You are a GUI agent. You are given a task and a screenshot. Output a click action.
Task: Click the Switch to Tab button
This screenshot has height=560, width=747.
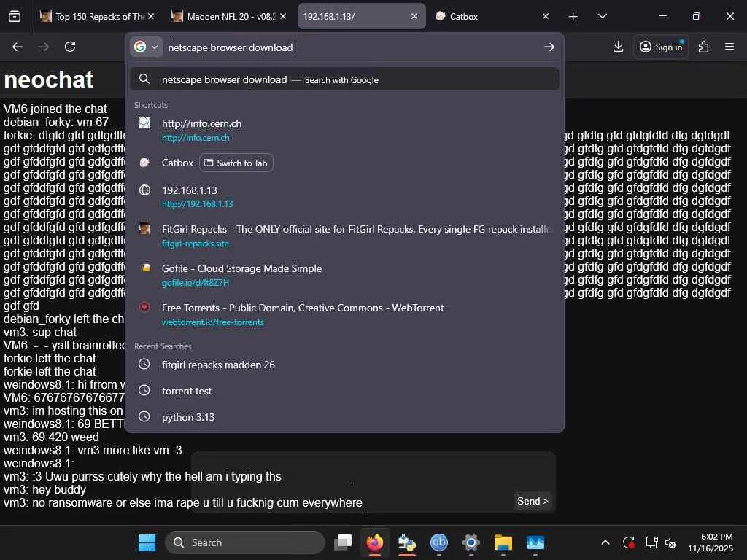pyautogui.click(x=236, y=163)
